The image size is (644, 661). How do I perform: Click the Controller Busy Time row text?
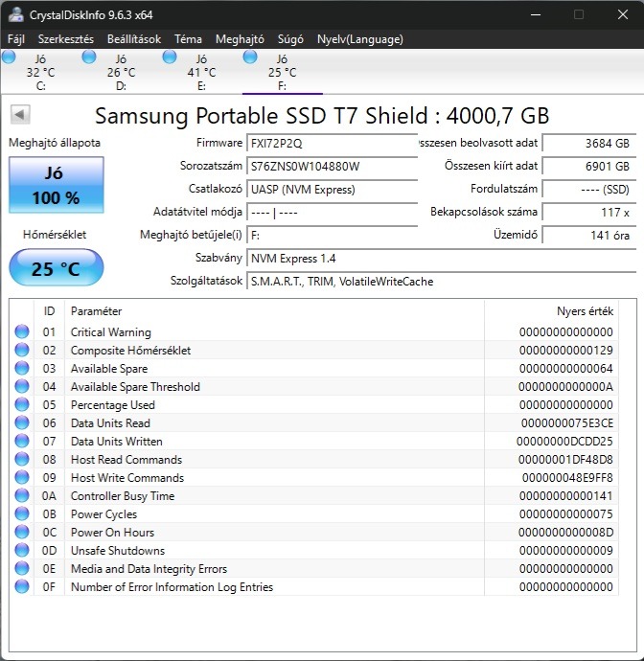123,496
